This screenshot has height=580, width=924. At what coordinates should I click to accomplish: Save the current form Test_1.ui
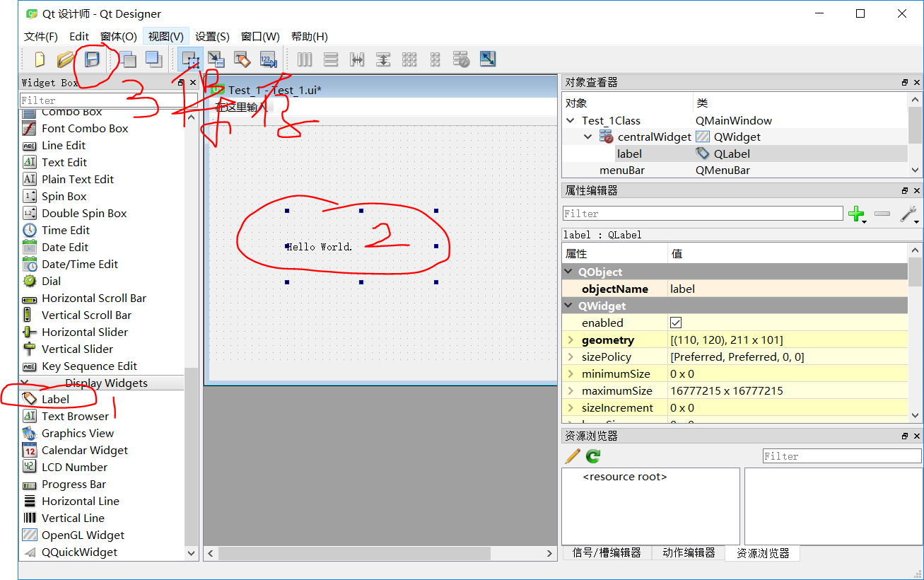click(93, 59)
